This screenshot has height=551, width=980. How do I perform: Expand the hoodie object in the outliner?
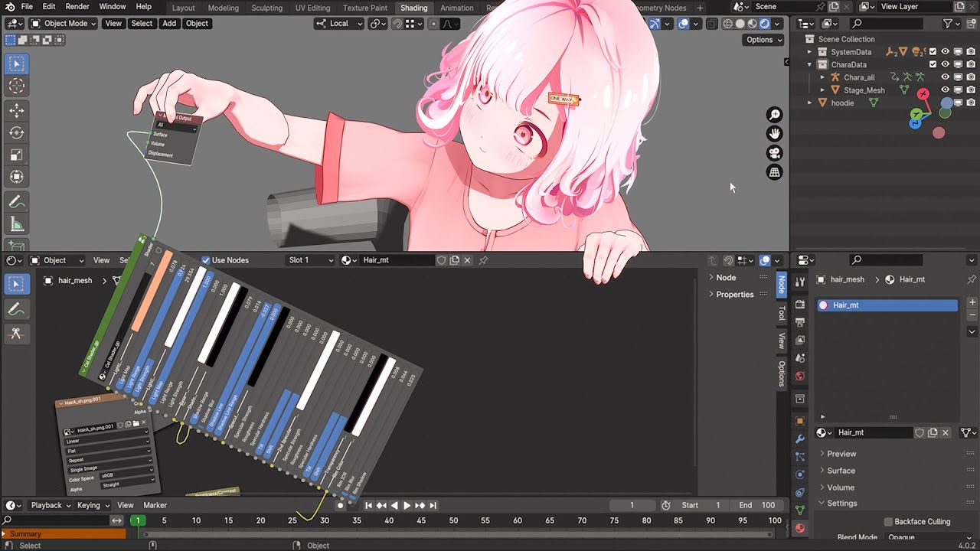tap(809, 103)
